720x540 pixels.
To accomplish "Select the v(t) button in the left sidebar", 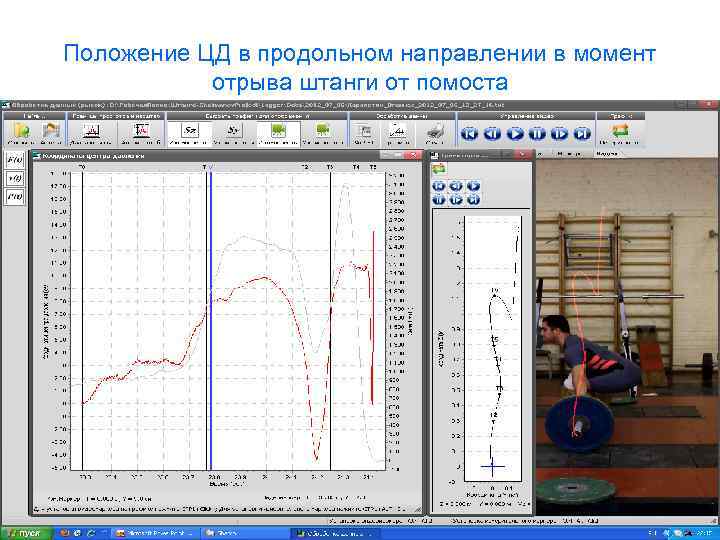I will tap(15, 178).
